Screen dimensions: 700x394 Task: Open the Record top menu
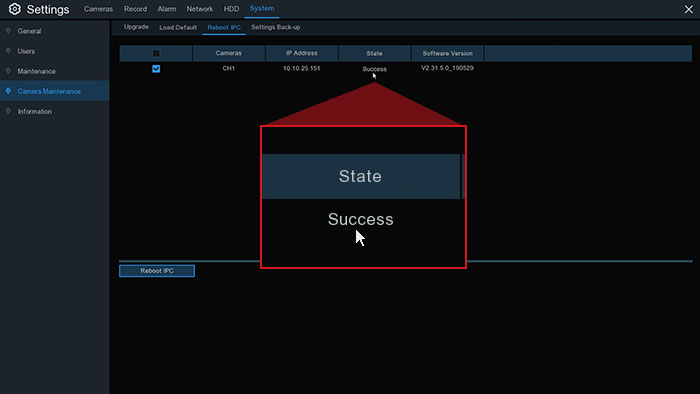tap(135, 9)
